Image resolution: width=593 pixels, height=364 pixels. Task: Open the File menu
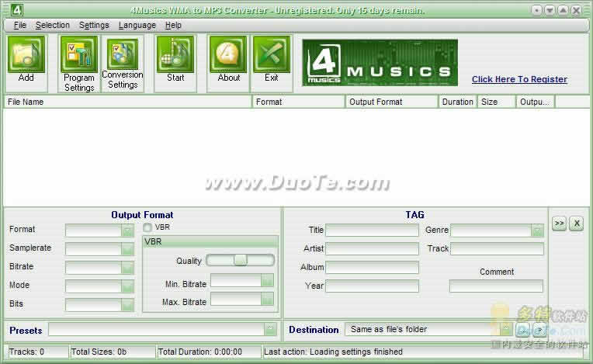click(x=19, y=25)
